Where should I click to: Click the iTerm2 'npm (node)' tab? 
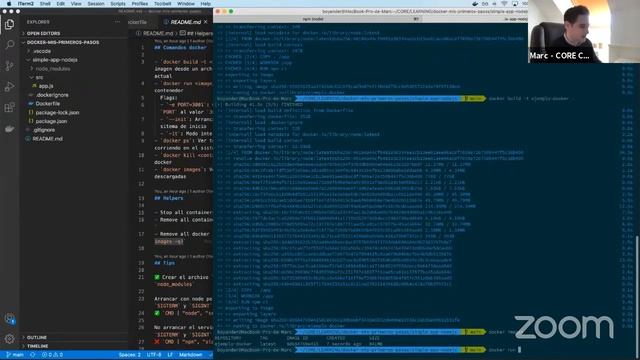(313, 19)
